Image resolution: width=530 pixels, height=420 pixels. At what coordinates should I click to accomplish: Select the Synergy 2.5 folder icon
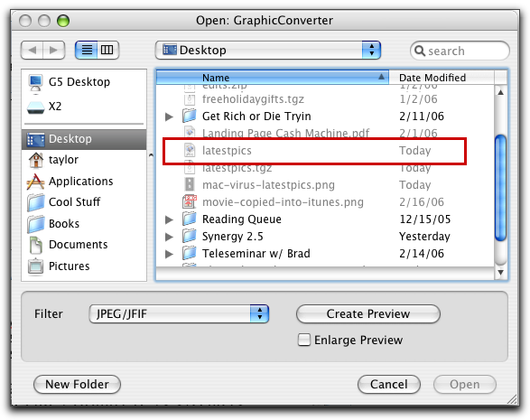(190, 236)
